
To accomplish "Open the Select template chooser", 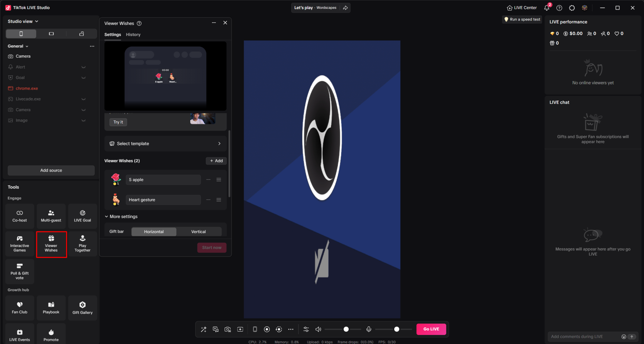I will 165,144.
